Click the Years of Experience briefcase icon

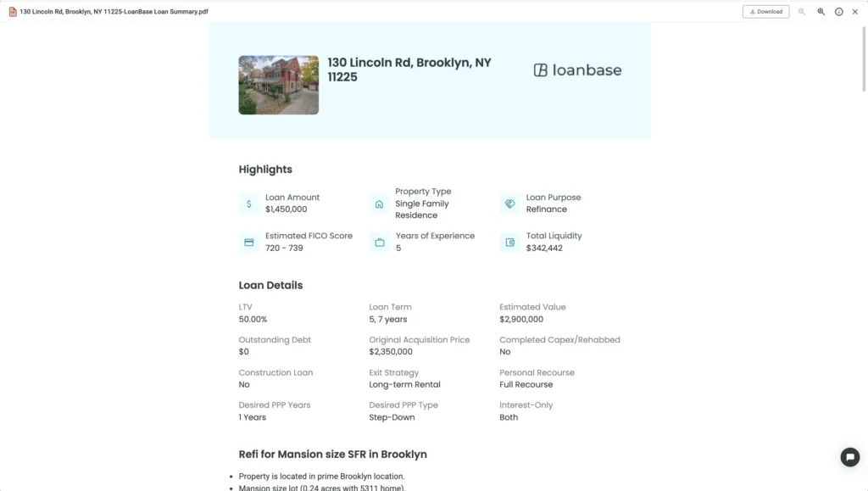tap(379, 243)
